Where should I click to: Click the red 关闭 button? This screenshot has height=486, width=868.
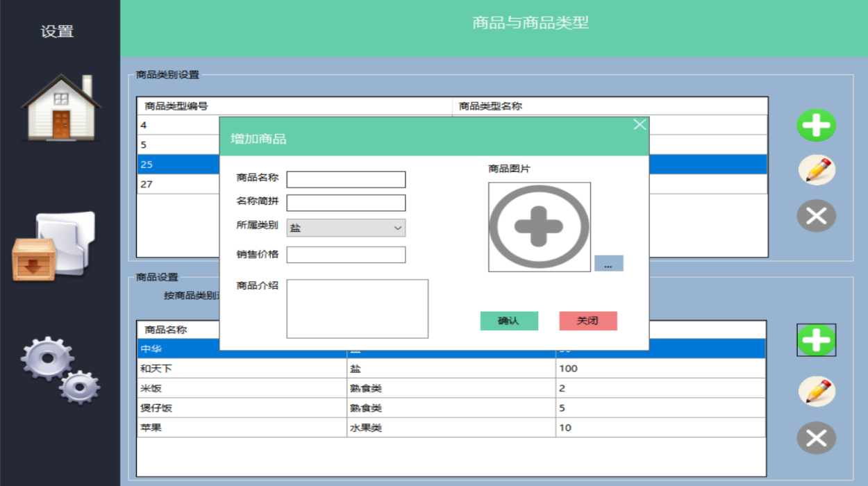(588, 321)
